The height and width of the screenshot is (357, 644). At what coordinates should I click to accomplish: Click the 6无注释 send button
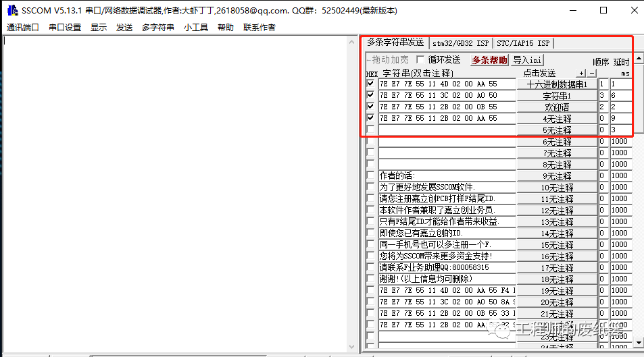pos(557,142)
